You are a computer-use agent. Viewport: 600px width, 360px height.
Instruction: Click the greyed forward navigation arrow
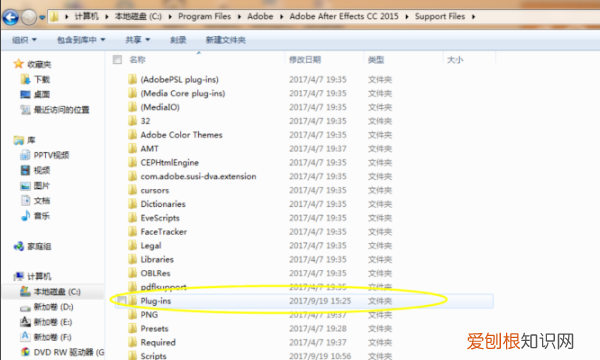coord(29,17)
